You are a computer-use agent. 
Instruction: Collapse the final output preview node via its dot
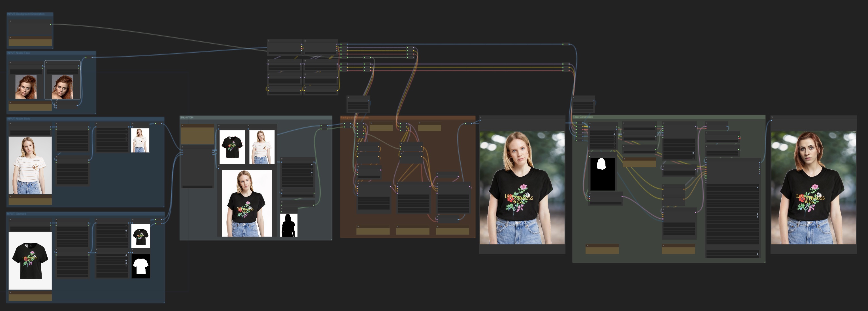772,118
